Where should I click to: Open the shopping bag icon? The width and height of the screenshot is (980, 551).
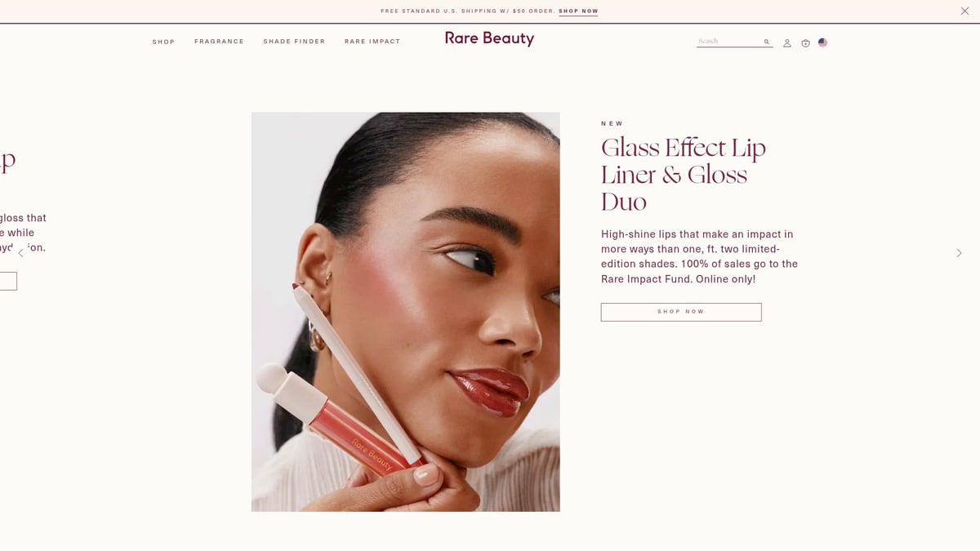[x=805, y=42]
